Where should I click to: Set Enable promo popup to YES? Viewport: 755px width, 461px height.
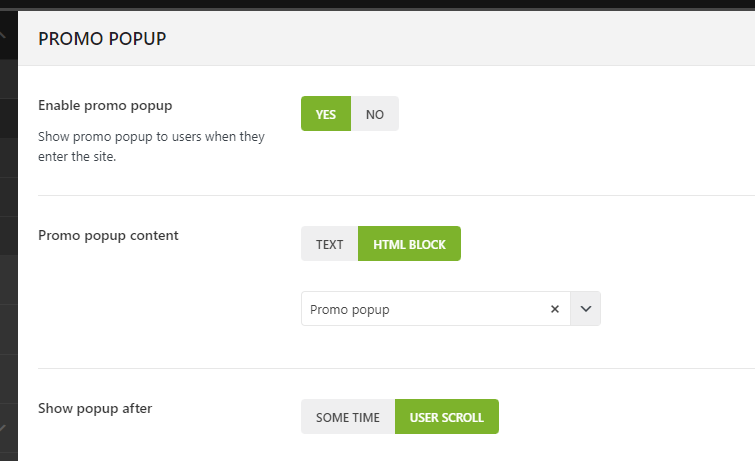[326, 114]
